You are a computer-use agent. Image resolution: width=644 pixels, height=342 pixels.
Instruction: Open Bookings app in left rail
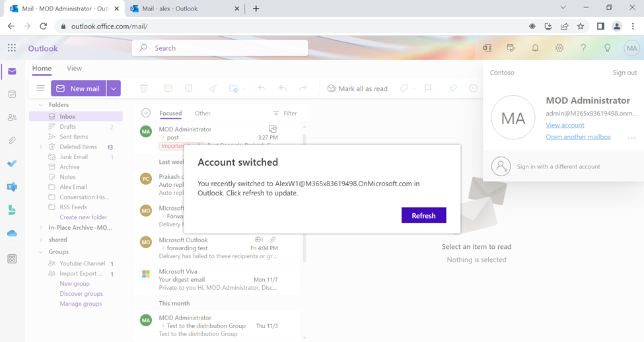(x=12, y=210)
